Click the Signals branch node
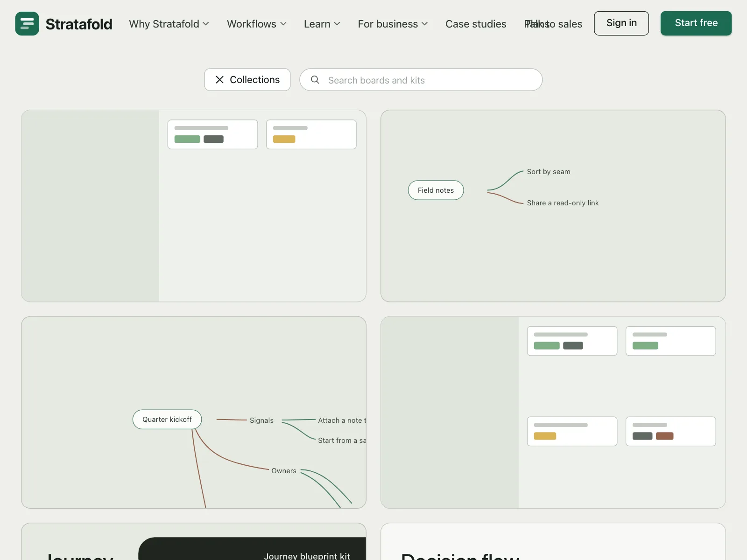Image resolution: width=747 pixels, height=560 pixels. (261, 420)
